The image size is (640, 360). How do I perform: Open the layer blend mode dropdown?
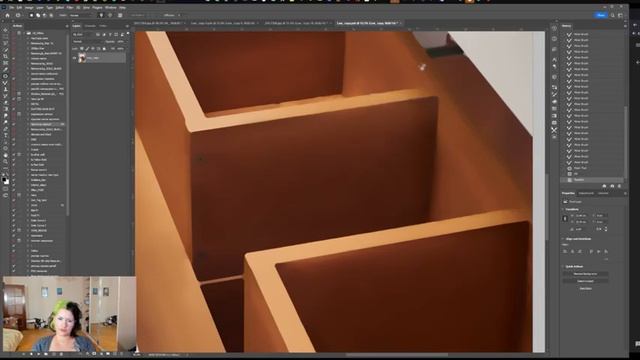[88, 42]
